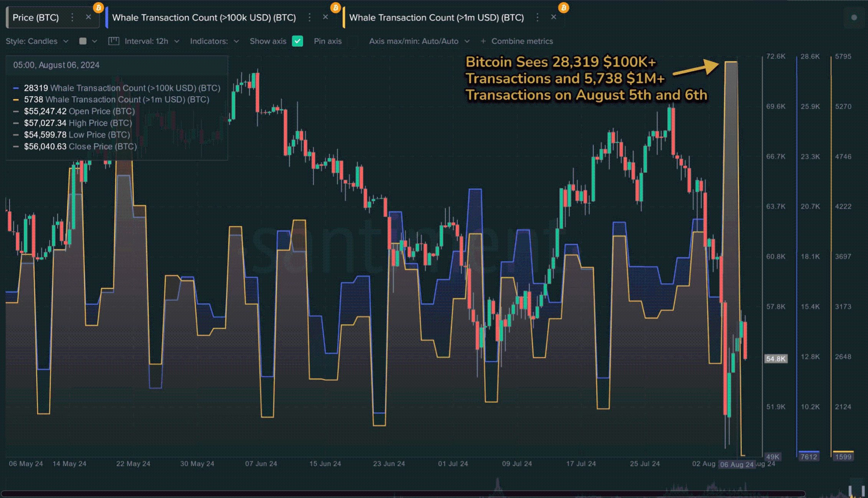The height and width of the screenshot is (498, 868).
Task: Toggle the Pin axis option
Action: [x=327, y=41]
